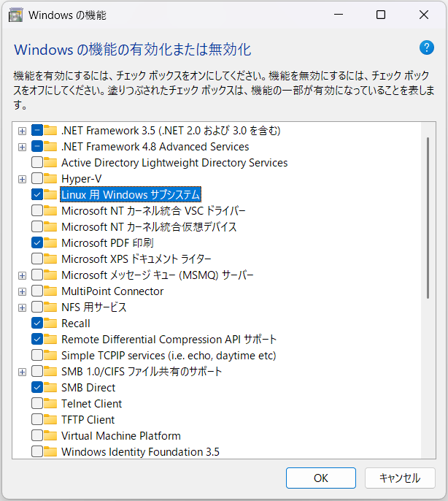Select the NFS 用サービス label

94,307
